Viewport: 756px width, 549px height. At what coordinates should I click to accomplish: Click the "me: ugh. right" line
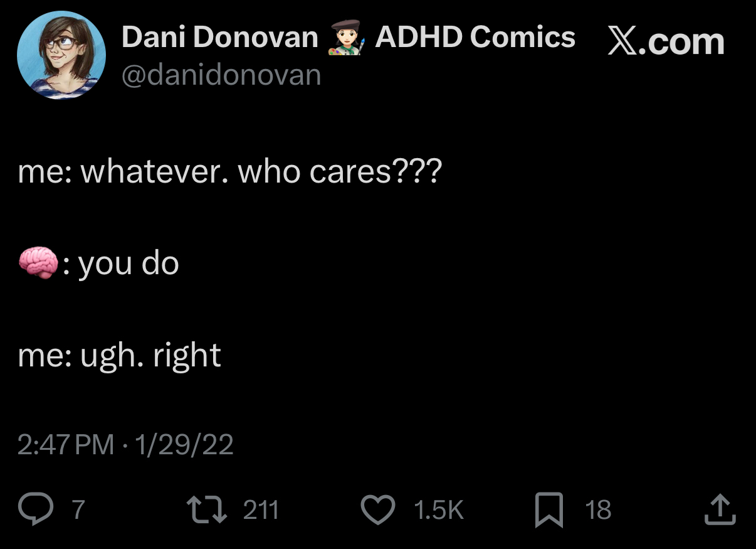coord(119,356)
